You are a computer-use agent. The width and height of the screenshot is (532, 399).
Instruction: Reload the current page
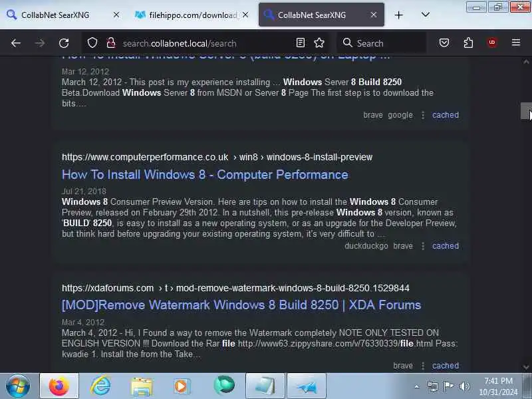(x=64, y=43)
